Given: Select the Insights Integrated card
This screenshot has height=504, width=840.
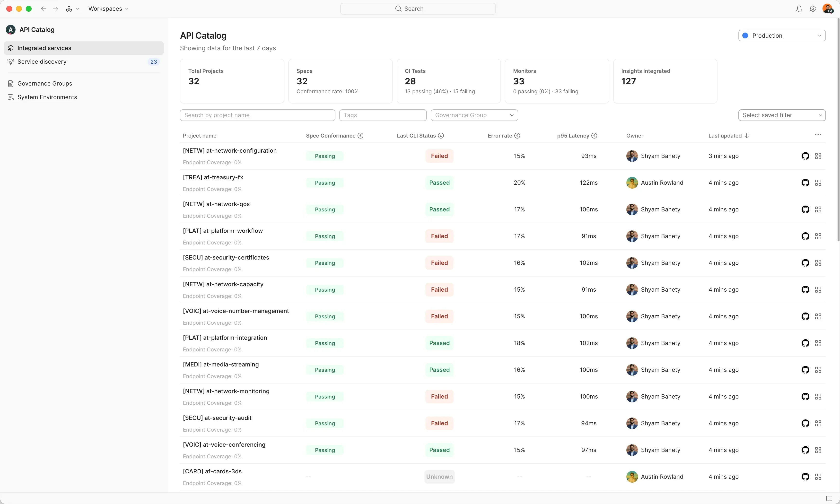Looking at the screenshot, I should tap(665, 81).
